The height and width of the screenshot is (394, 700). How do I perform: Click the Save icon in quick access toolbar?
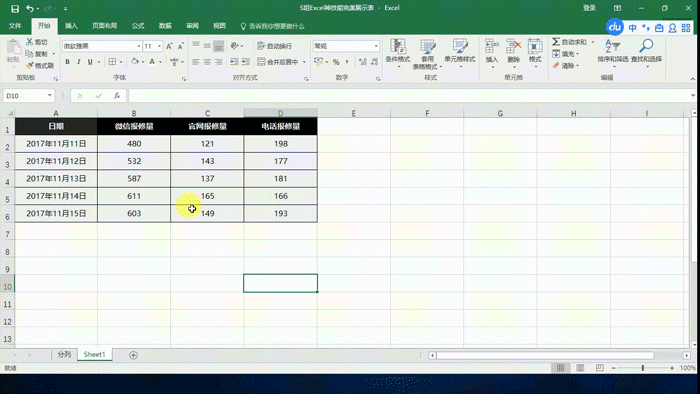15,8
